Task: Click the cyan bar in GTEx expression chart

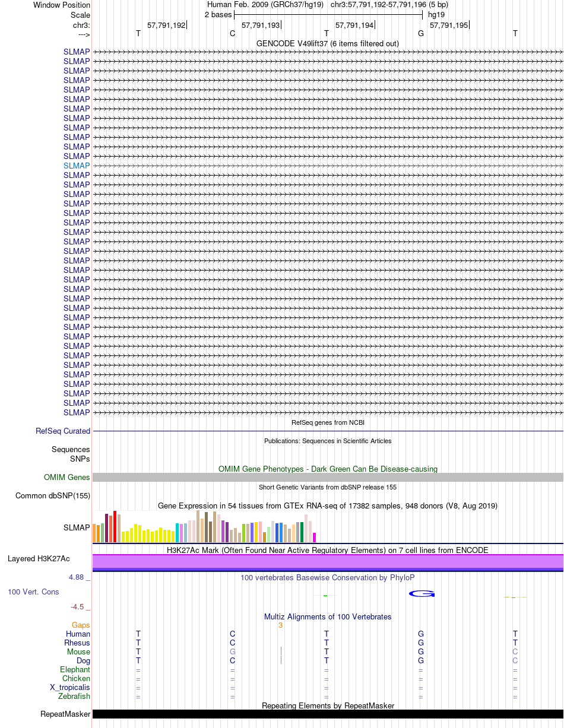Action: pyautogui.click(x=178, y=533)
